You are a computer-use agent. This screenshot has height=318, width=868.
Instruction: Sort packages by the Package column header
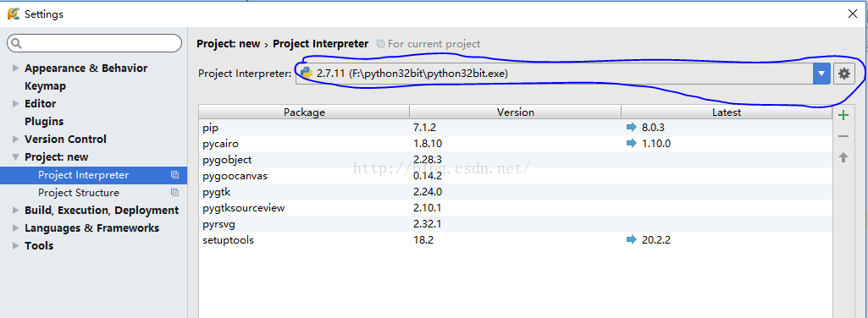(304, 112)
